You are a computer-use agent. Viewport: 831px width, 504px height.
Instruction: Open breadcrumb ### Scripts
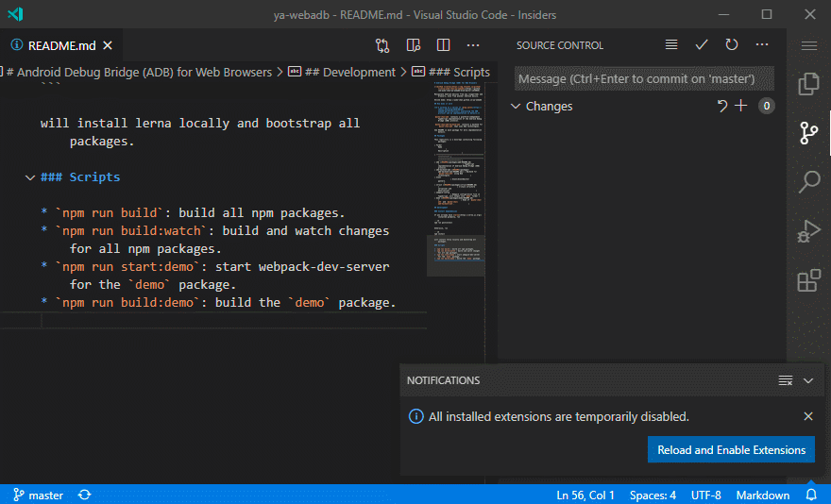pyautogui.click(x=451, y=72)
